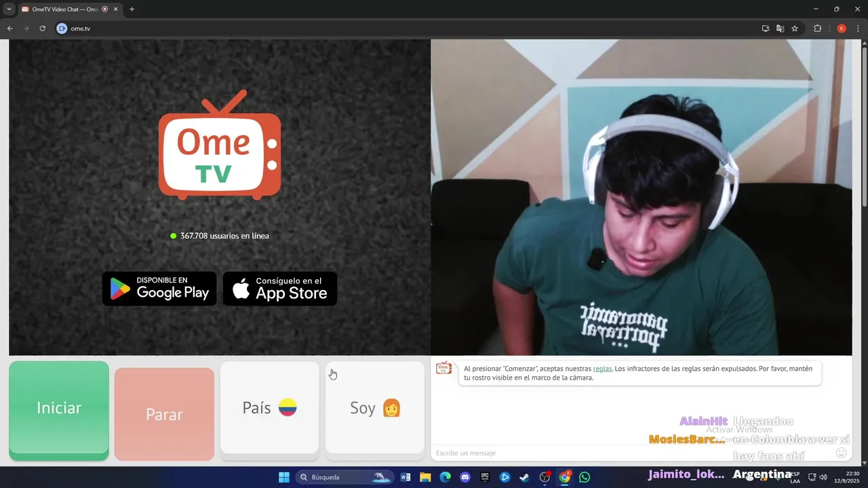Viewport: 868px width, 488px height.
Task: Open the País country selector
Action: 269,407
